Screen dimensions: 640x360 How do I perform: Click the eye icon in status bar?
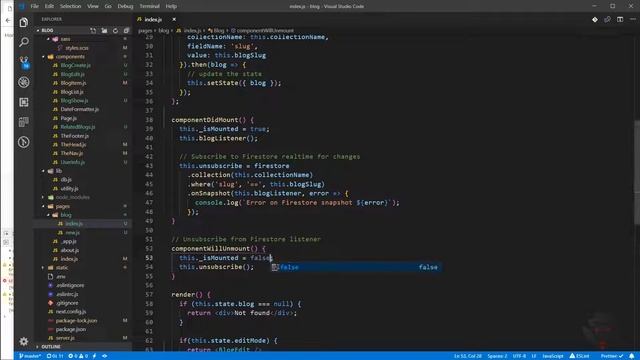(104, 356)
